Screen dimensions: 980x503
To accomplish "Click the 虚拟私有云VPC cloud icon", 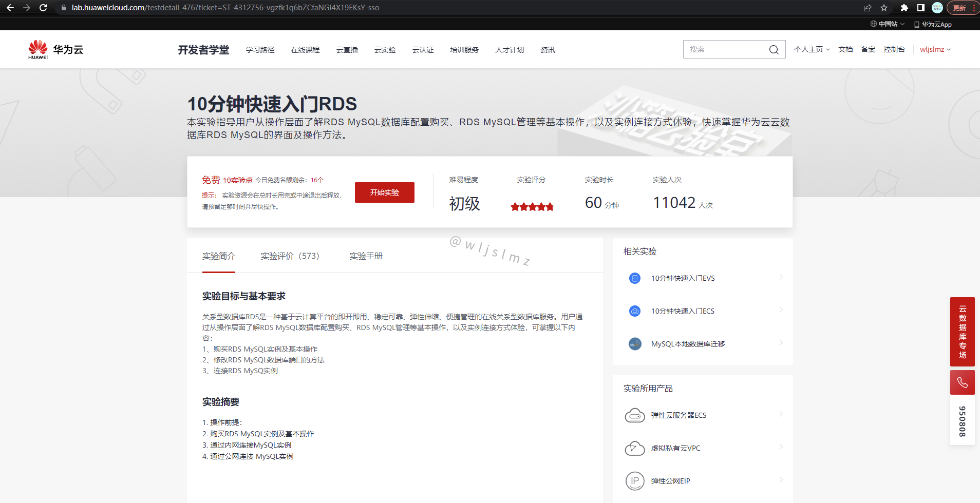I will (635, 448).
